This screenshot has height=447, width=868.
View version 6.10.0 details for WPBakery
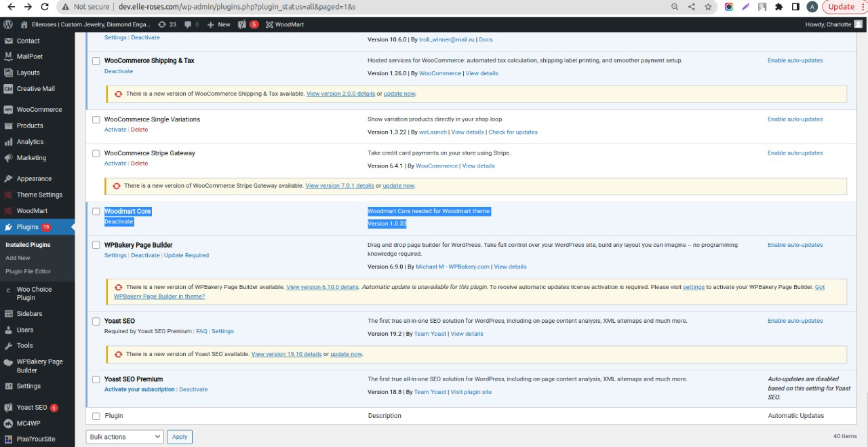[x=322, y=287]
